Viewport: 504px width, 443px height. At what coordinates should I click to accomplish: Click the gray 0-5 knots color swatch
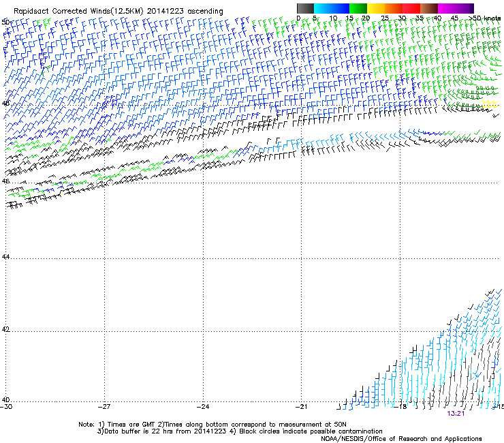tap(305, 8)
